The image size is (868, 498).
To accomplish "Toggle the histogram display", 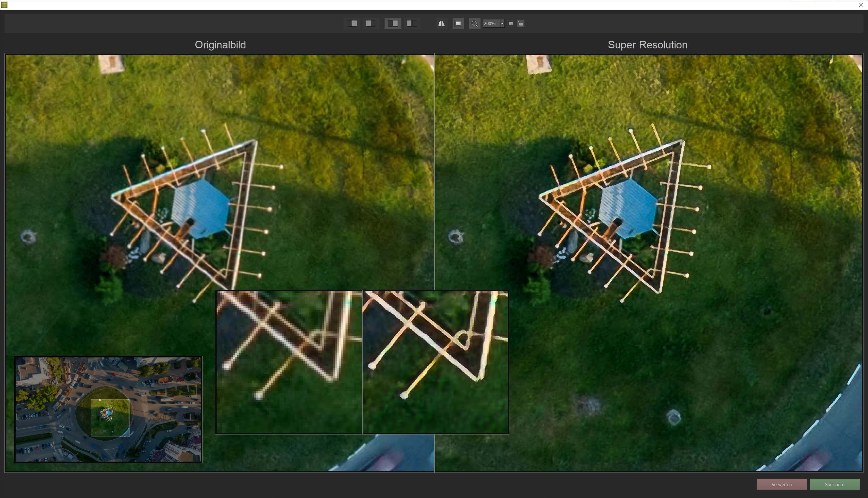I will [x=441, y=23].
